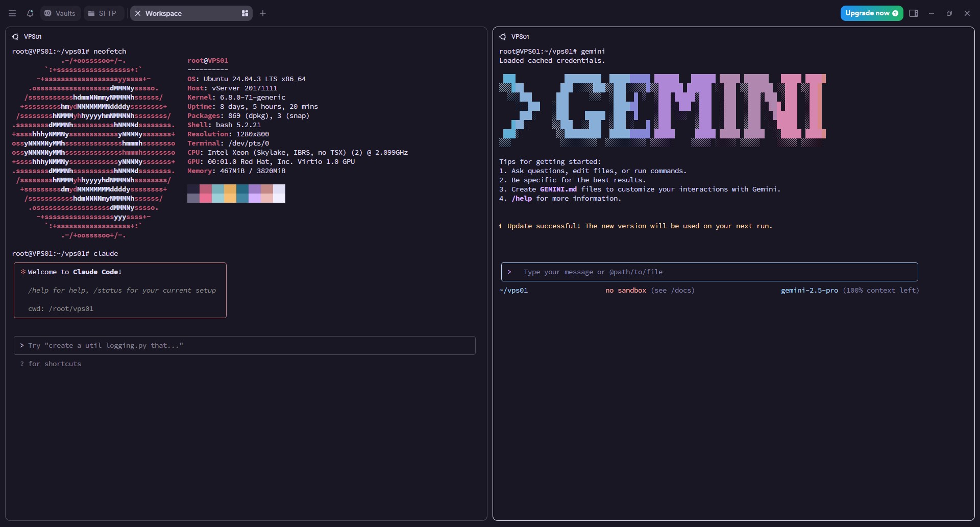Click the 'cwd: /root/vps01' line
Screen dimensions: 980x527
coord(61,308)
